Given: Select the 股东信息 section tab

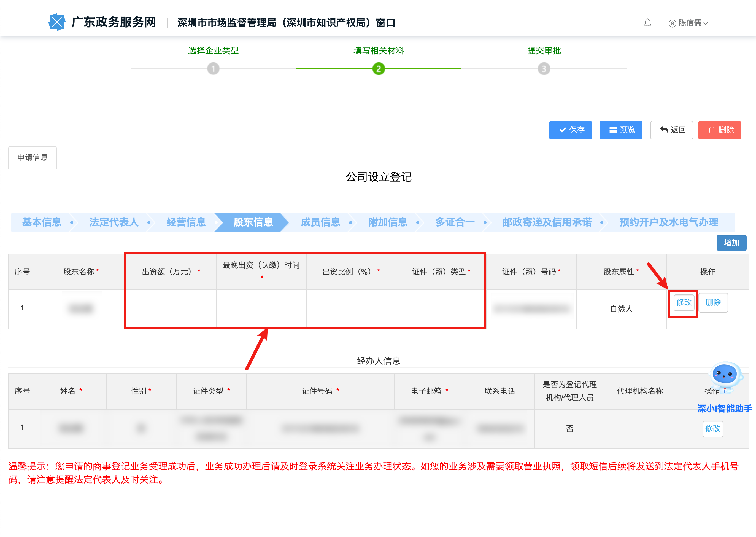Looking at the screenshot, I should (253, 222).
